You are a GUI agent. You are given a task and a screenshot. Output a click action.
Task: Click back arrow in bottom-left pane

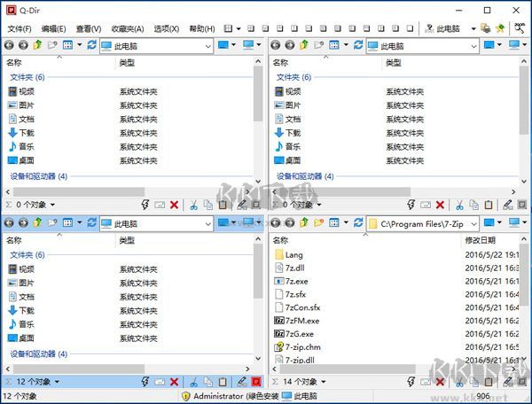tap(9, 222)
